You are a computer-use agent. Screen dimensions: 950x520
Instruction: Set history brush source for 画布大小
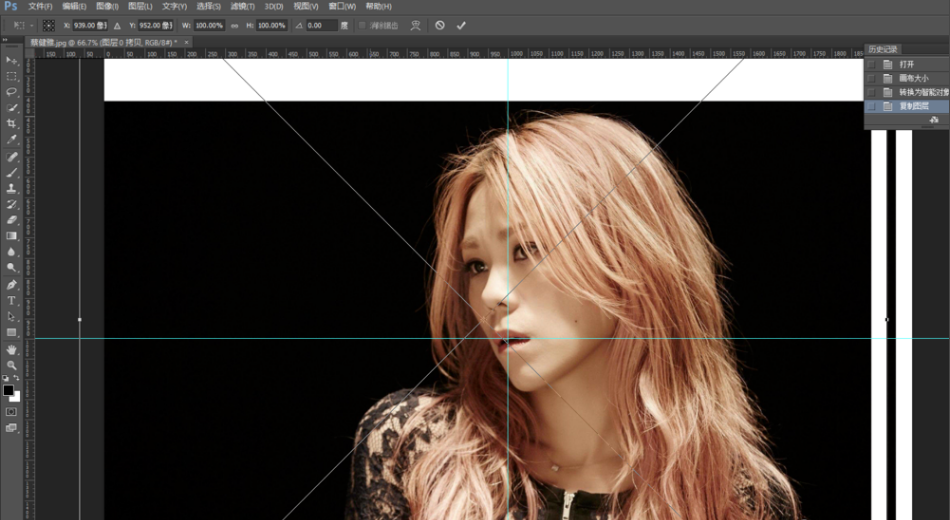tap(871, 78)
